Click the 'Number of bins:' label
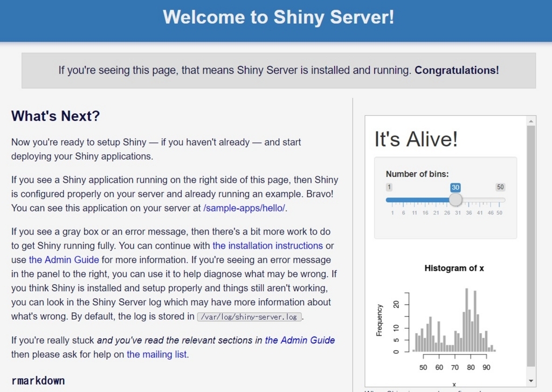This screenshot has height=392, width=552. pos(417,174)
